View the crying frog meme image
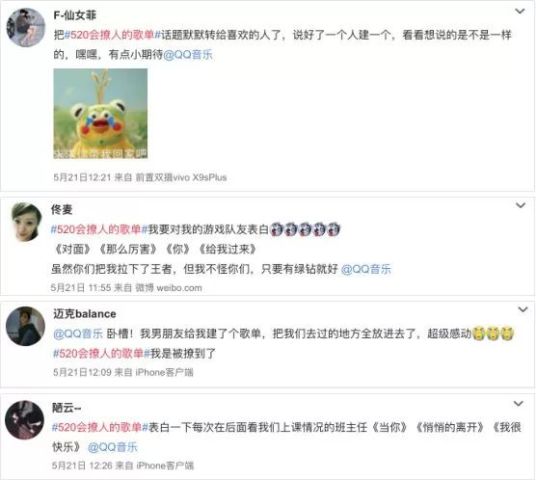Viewport: 536px width, 480px height. point(100,114)
